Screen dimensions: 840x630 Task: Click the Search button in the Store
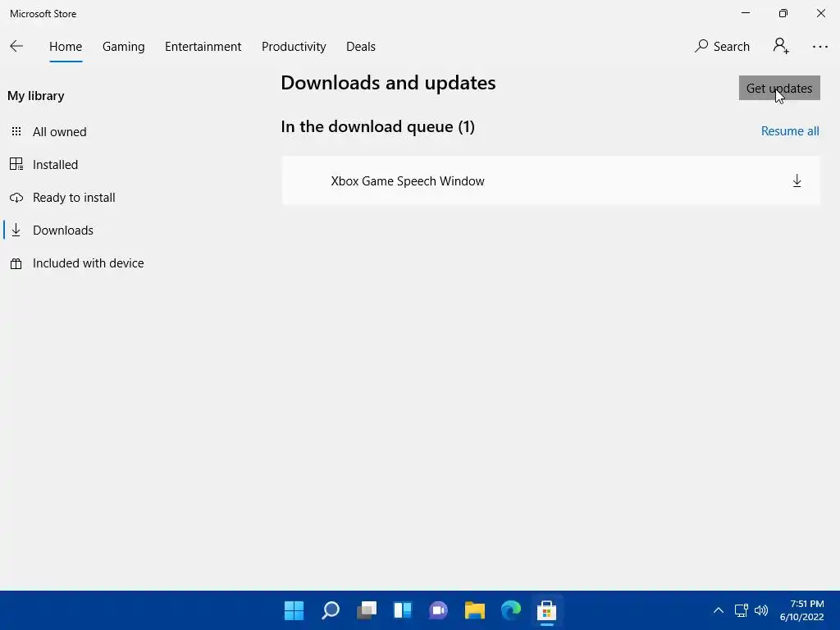722,47
